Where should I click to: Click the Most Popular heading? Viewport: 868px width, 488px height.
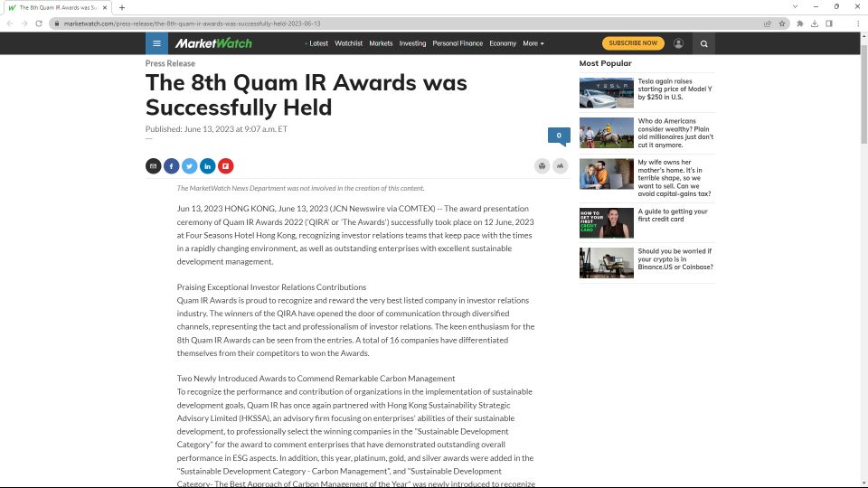point(605,63)
